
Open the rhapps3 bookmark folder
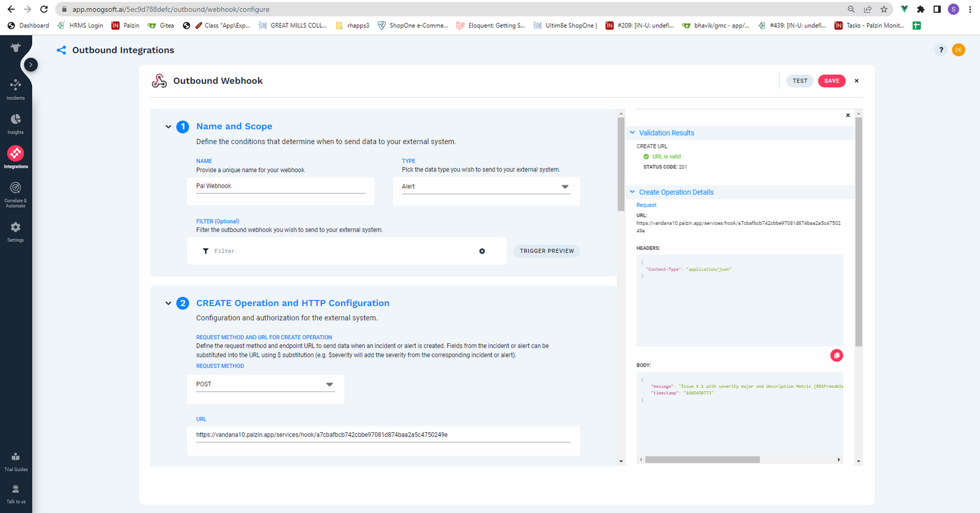(352, 26)
